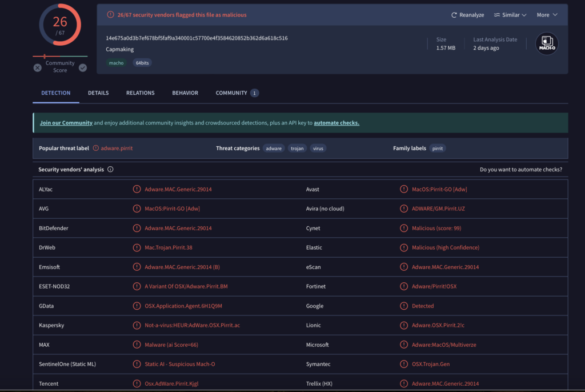Vote negative with community score X icon
The height and width of the screenshot is (392, 585).
(37, 67)
